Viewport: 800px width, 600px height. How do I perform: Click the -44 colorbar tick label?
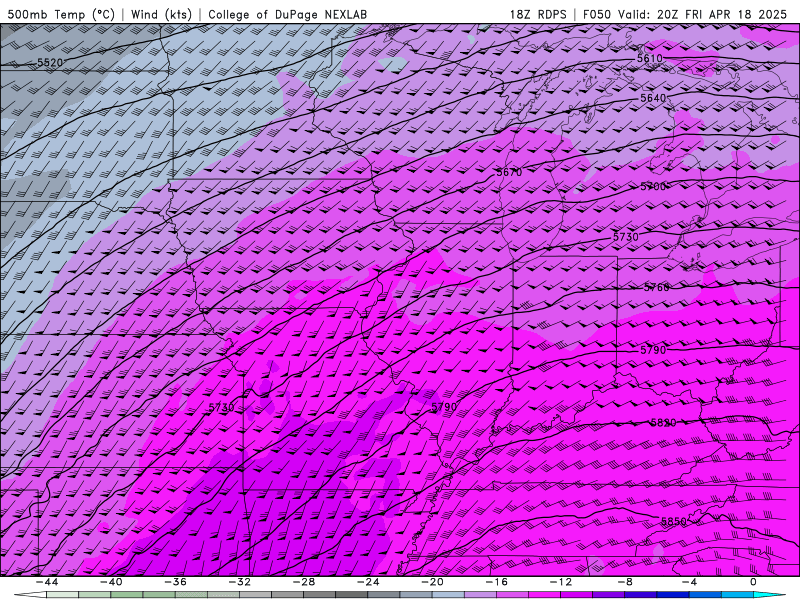pyautogui.click(x=47, y=582)
